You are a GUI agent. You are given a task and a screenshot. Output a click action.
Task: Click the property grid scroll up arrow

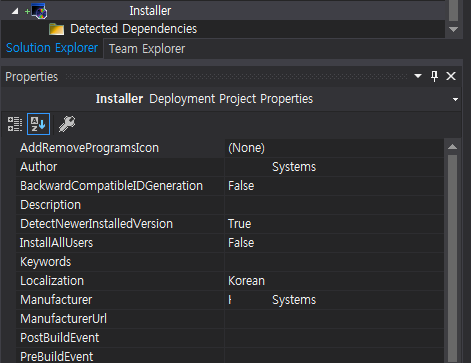tap(452, 147)
